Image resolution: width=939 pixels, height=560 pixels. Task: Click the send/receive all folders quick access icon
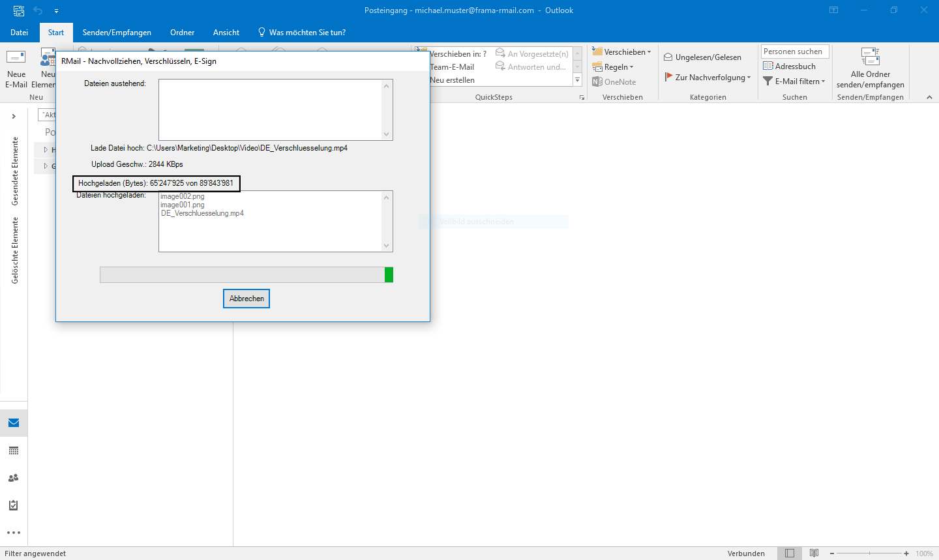(18, 10)
